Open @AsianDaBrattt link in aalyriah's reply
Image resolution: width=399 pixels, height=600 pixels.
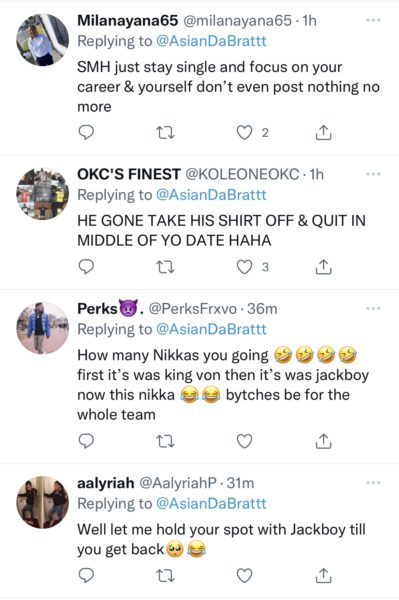pos(211,503)
